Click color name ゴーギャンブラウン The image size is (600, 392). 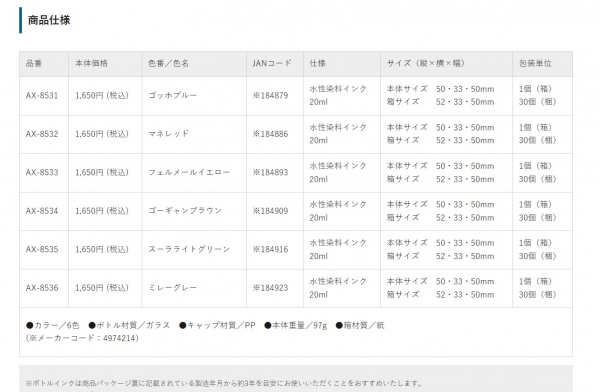(x=185, y=211)
